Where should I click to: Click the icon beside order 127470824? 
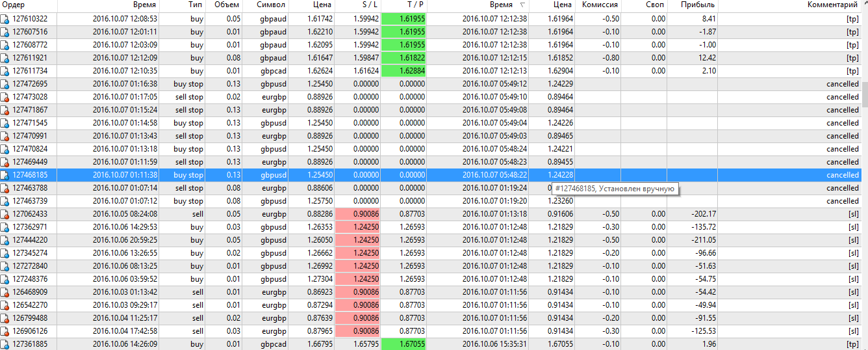coord(5,149)
